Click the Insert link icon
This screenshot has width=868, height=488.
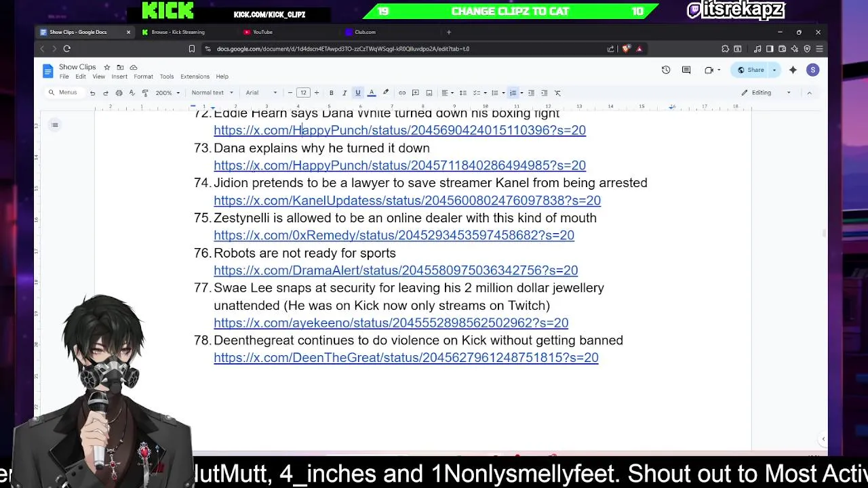[x=402, y=93]
